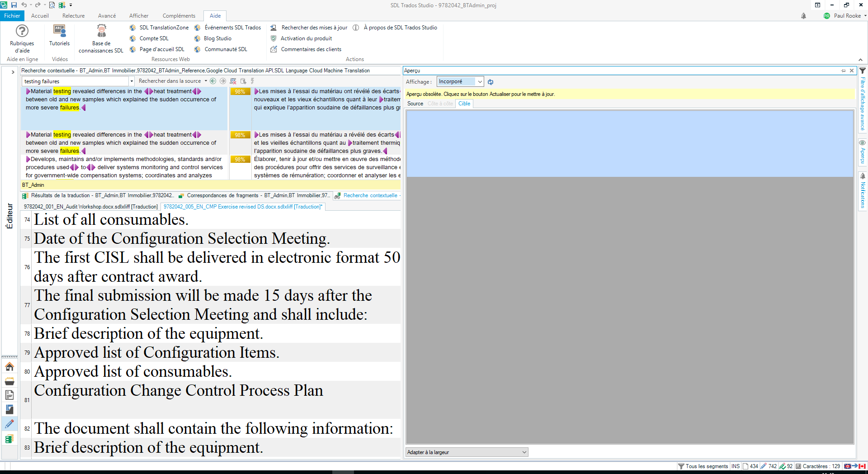Open the Editor pencil icon in left sidebar
This screenshot has width=868, height=474.
pyautogui.click(x=9, y=424)
